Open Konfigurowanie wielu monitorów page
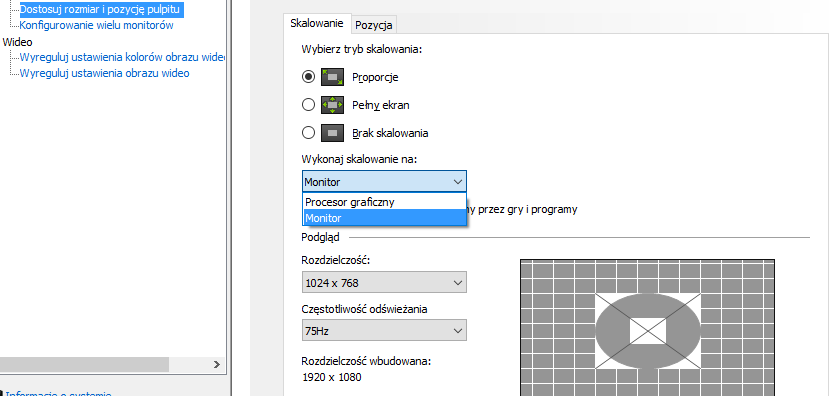The image size is (829, 396). [x=96, y=25]
